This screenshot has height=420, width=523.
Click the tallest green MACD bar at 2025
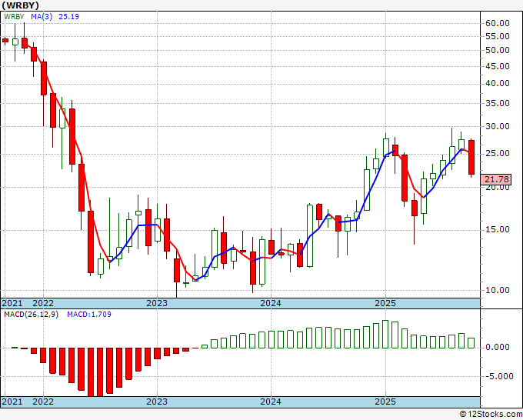pos(385,335)
